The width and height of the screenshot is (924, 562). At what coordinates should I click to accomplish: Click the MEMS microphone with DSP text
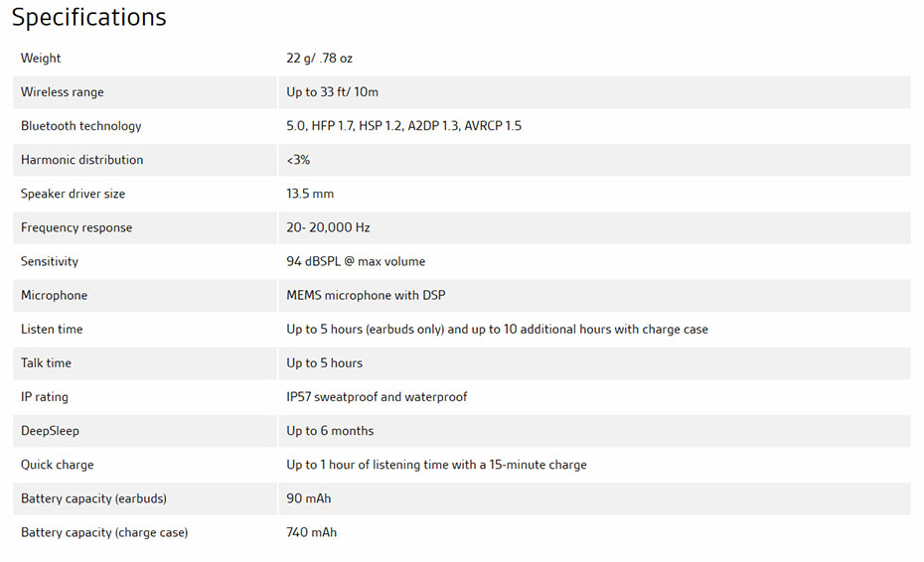click(x=366, y=296)
